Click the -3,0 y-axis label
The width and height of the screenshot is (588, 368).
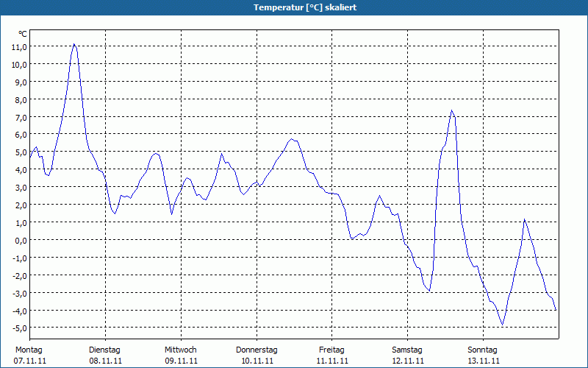pos(20,294)
